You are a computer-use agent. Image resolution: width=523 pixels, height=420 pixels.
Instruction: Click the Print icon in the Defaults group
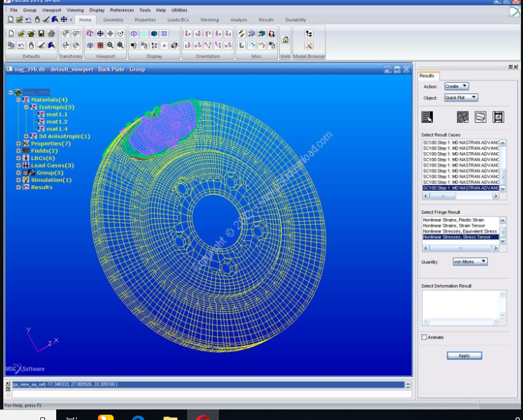click(x=52, y=34)
